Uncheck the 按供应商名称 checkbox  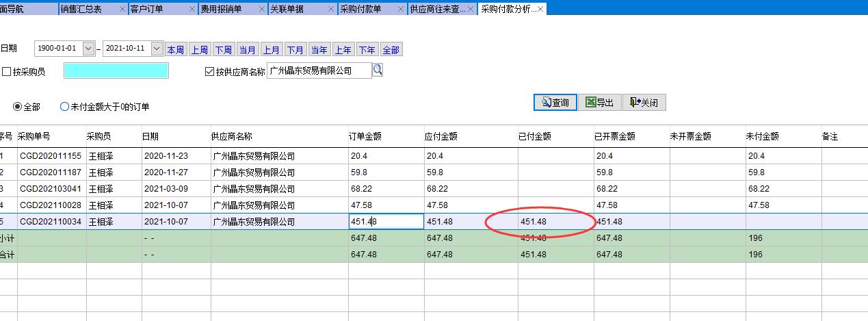point(210,71)
